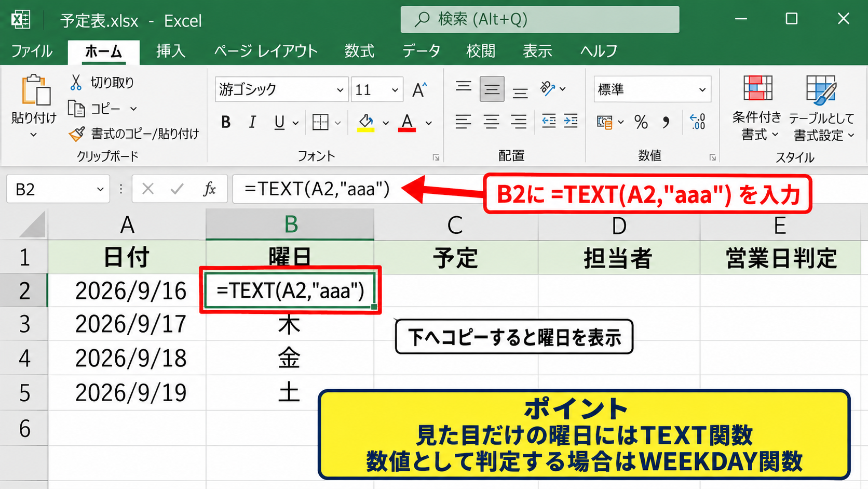Viewport: 868px width, 489px height.
Task: Expand the borders dropdown arrow
Action: pyautogui.click(x=338, y=123)
